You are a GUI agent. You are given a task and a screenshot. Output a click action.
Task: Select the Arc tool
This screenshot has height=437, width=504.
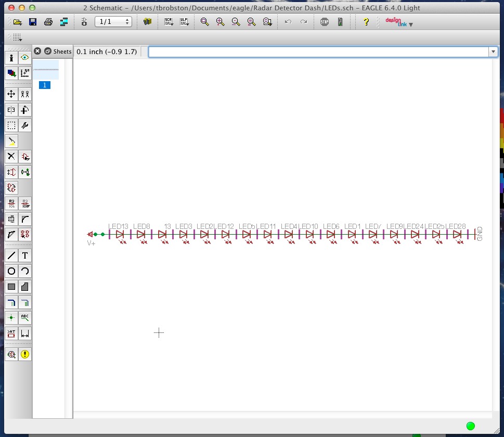tap(25, 271)
